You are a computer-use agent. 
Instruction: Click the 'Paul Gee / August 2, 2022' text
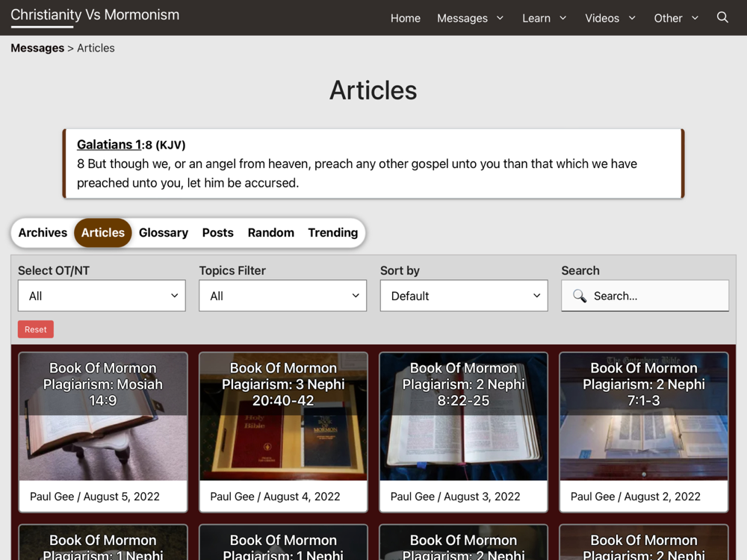coord(636,497)
